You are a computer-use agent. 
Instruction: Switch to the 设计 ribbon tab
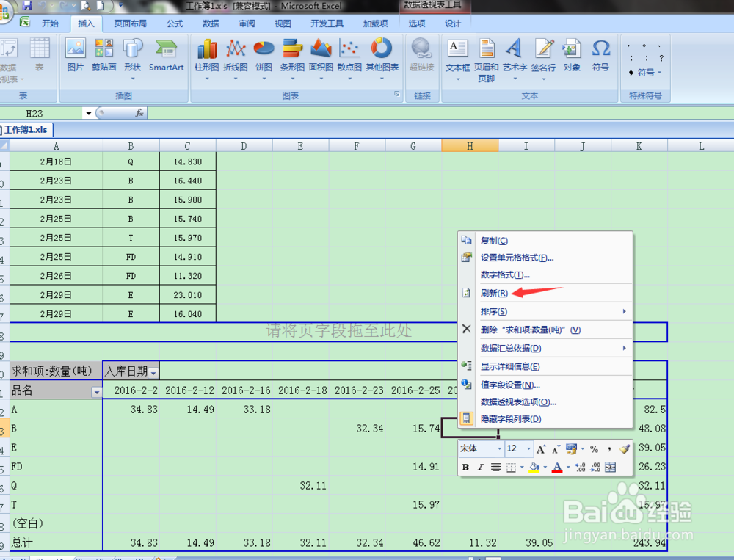(x=452, y=23)
